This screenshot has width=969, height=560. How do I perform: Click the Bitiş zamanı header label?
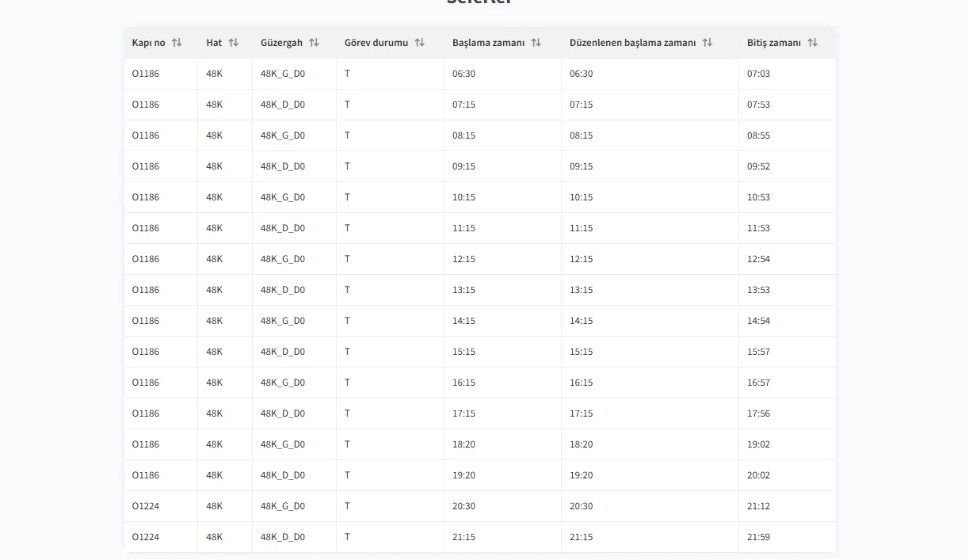(x=773, y=43)
